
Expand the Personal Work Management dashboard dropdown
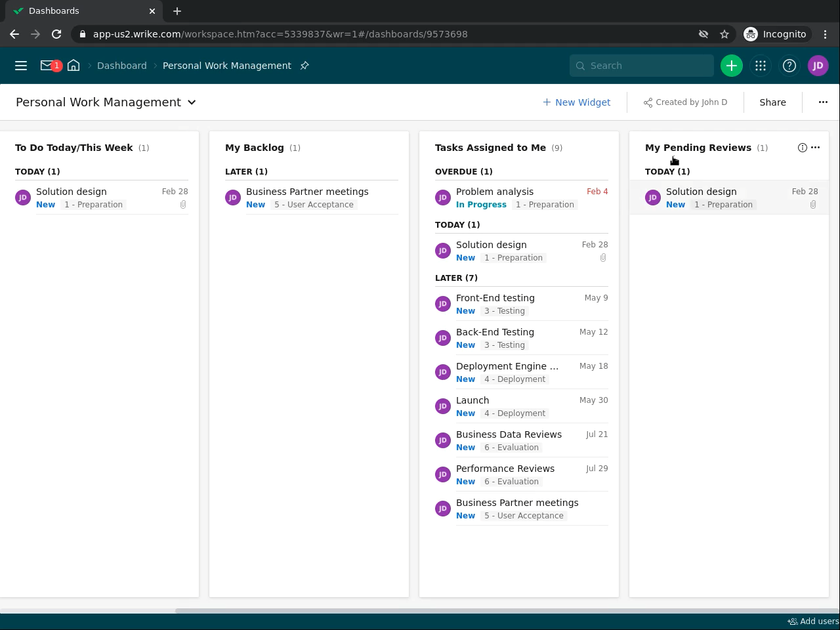pyautogui.click(x=192, y=102)
